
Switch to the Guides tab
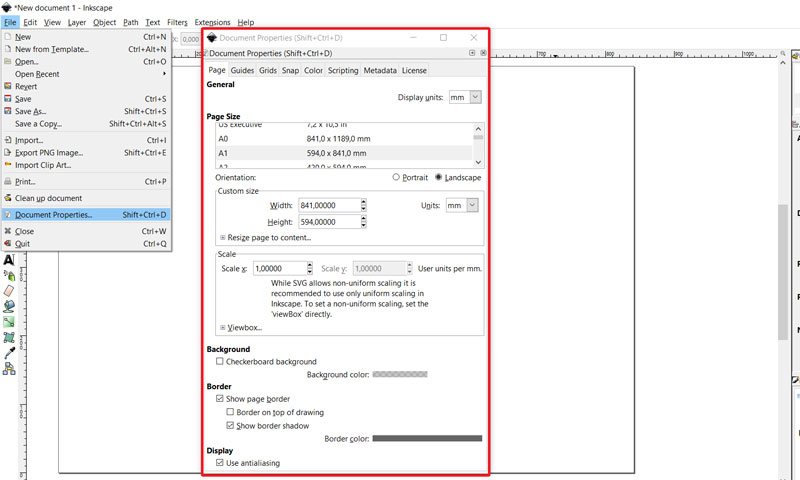(x=242, y=70)
